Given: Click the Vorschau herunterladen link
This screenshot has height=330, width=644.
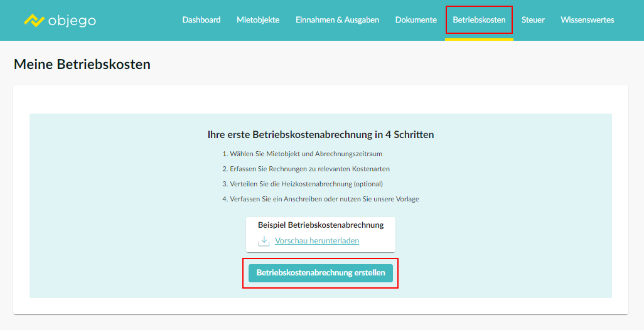Looking at the screenshot, I should tap(316, 241).
